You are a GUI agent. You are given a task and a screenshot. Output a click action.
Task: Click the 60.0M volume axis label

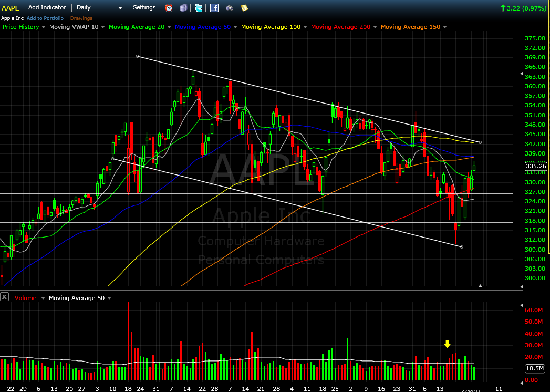[x=533, y=310]
